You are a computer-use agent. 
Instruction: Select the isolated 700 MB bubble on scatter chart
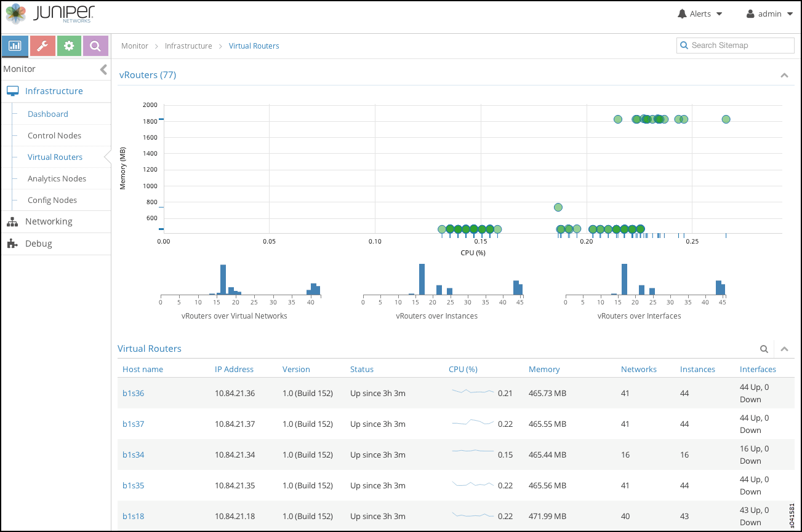558,207
